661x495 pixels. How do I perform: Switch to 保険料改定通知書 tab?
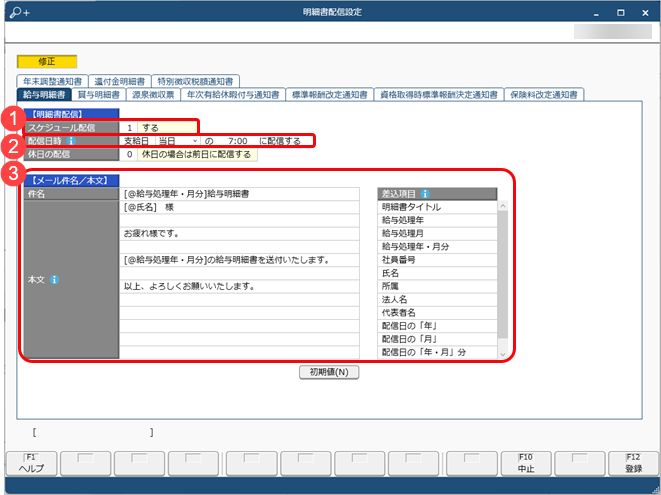point(544,94)
